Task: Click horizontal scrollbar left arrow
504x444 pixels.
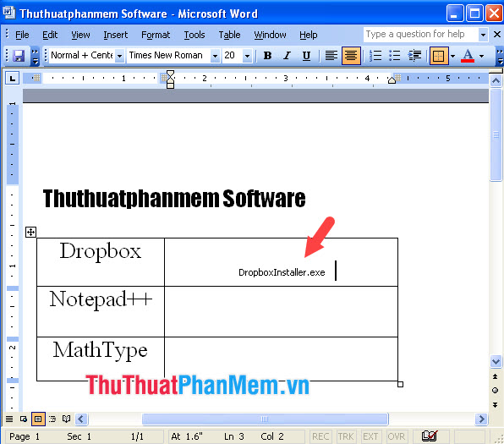Action: [x=81, y=419]
